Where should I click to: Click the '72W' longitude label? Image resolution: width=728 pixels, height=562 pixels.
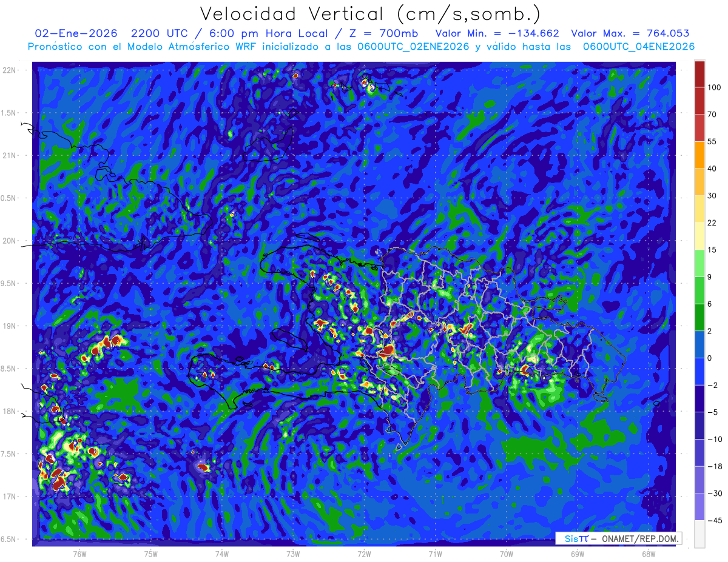click(x=364, y=554)
